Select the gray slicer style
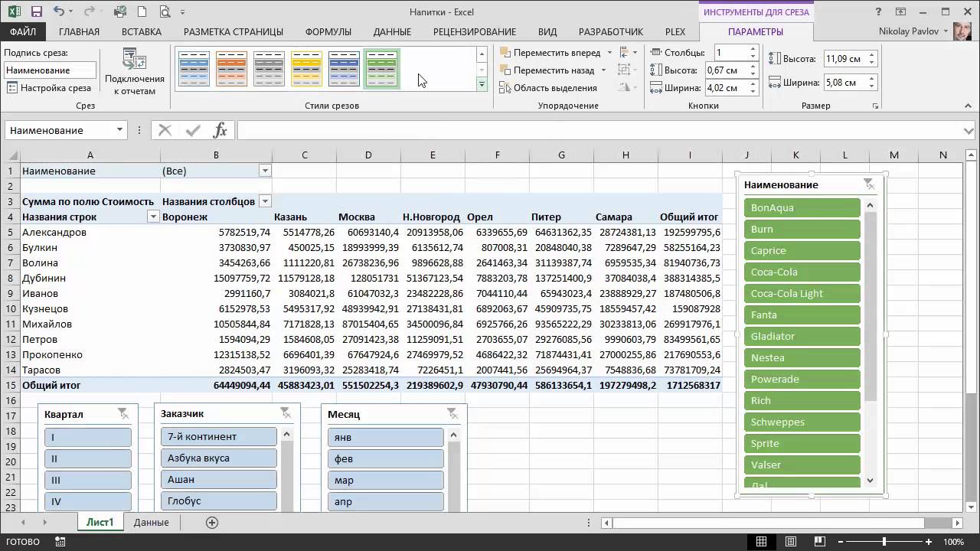Screen dimensions: 980x551 click(x=269, y=69)
